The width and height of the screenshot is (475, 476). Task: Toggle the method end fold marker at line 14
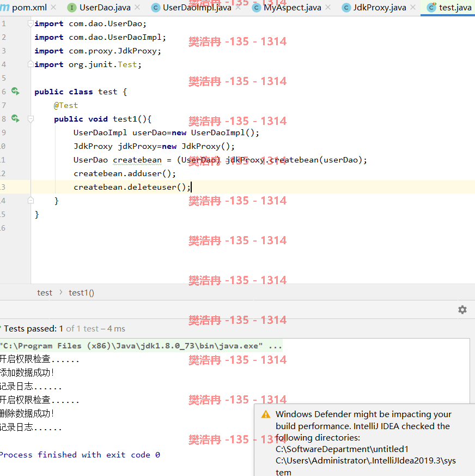click(x=31, y=200)
